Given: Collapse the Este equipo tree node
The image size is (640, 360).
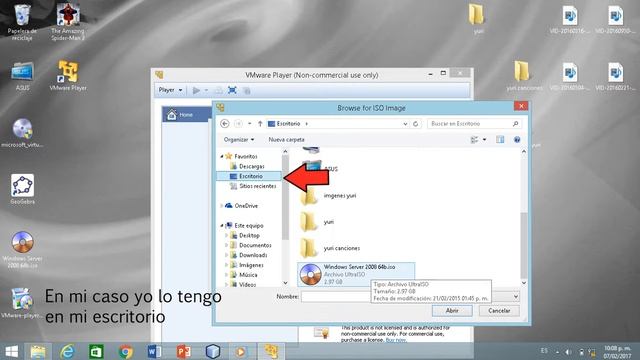Looking at the screenshot, I should (x=222, y=225).
